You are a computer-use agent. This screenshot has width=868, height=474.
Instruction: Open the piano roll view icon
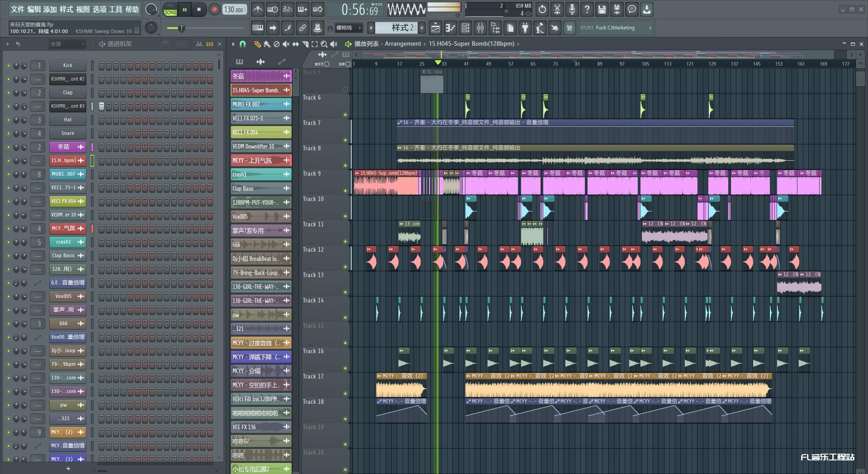pos(450,28)
